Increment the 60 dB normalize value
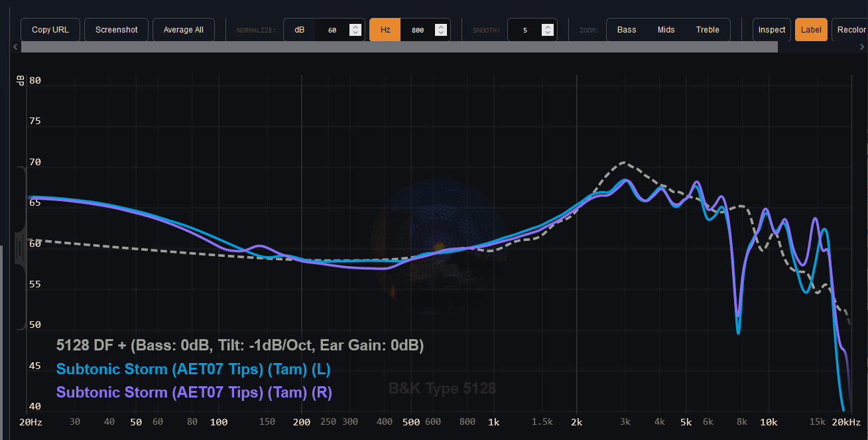Viewport: 868px width, 440px height. click(355, 26)
